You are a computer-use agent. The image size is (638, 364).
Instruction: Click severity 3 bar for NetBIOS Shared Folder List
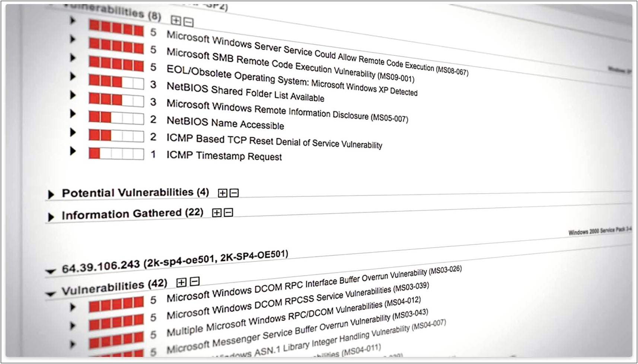pyautogui.click(x=116, y=82)
